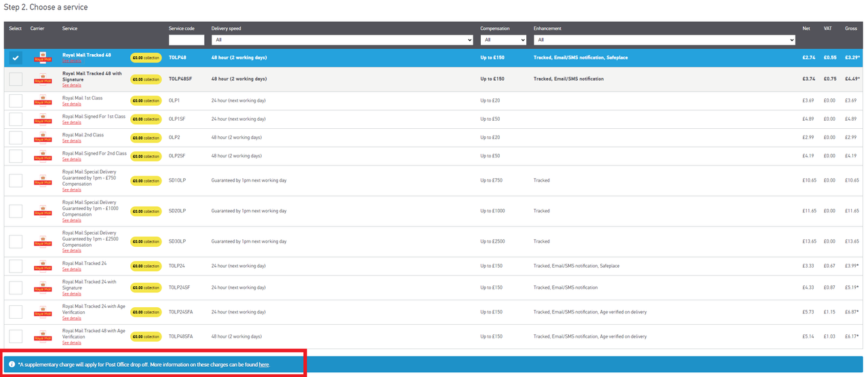Click service code TOLP48 cell
This screenshot has height=377, width=868.
click(x=178, y=58)
